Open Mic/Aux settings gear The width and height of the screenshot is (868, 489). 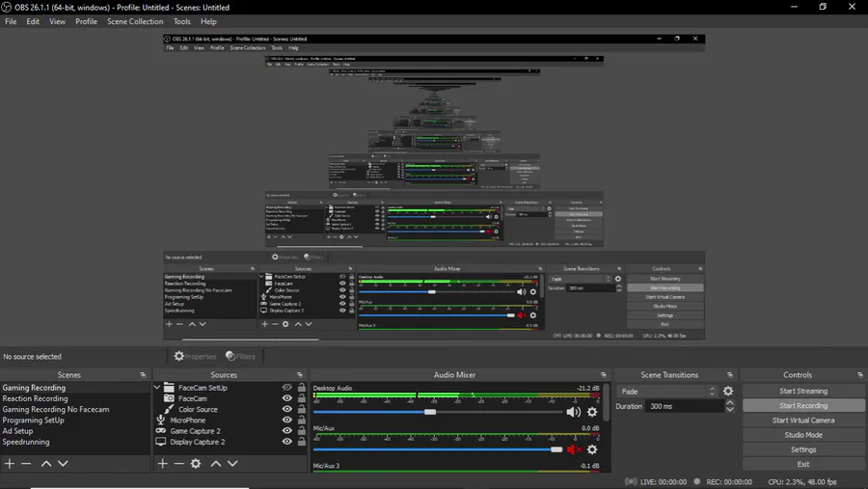tap(592, 449)
